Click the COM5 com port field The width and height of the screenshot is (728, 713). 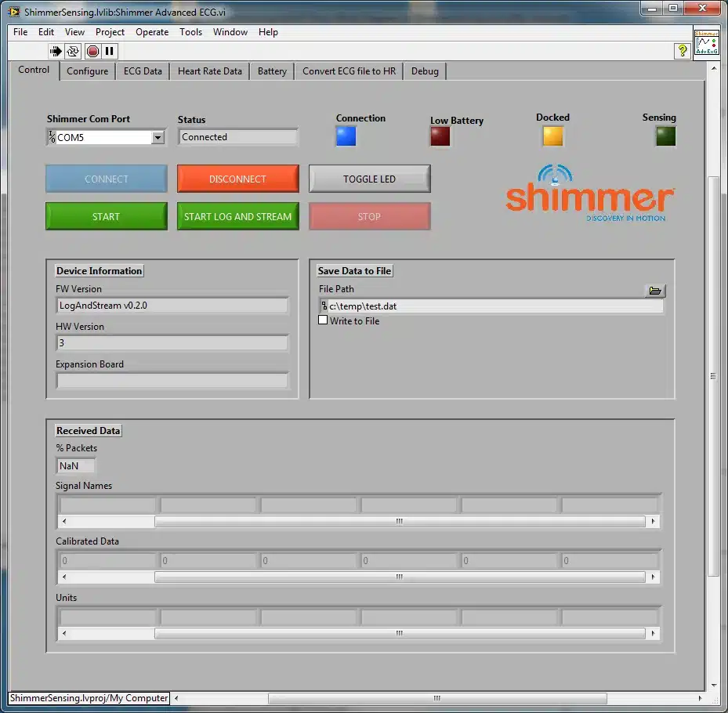coord(104,137)
